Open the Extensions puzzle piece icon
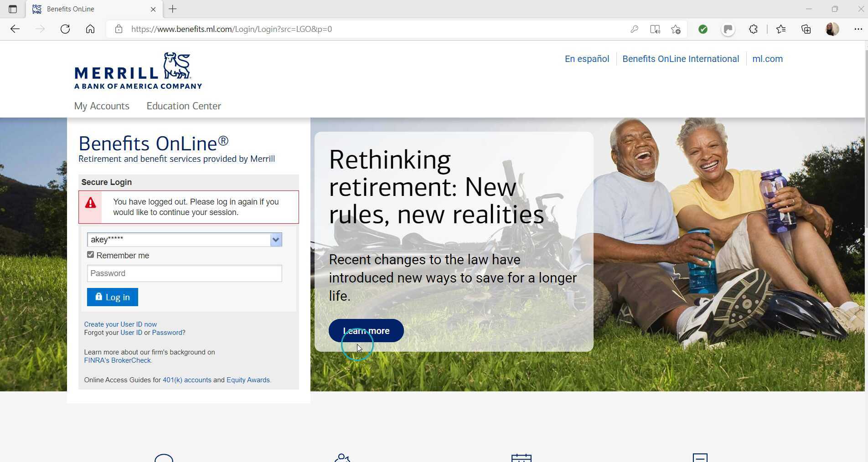The width and height of the screenshot is (868, 462). tap(753, 29)
